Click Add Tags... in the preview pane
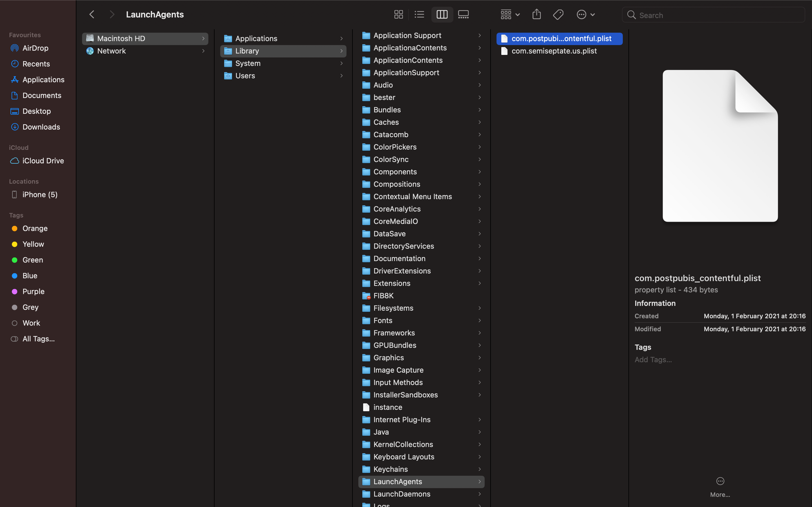 point(653,359)
